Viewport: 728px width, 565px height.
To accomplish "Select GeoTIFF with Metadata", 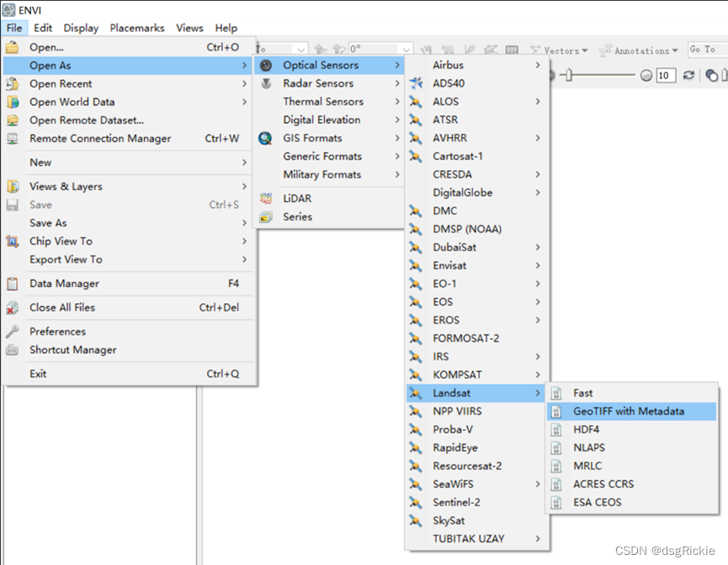I will [x=631, y=411].
